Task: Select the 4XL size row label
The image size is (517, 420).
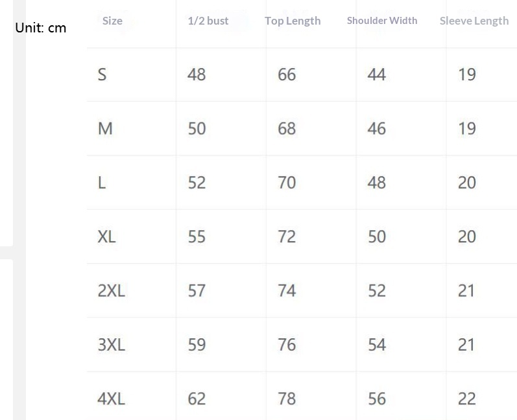Action: pos(111,399)
